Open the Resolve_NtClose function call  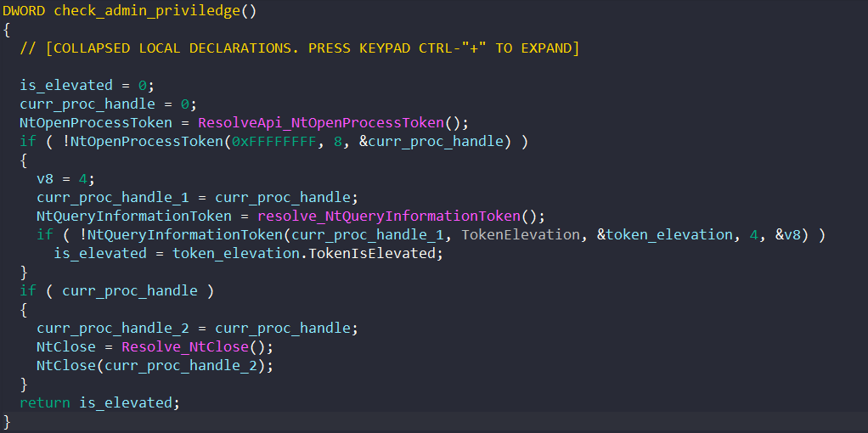pos(185,347)
